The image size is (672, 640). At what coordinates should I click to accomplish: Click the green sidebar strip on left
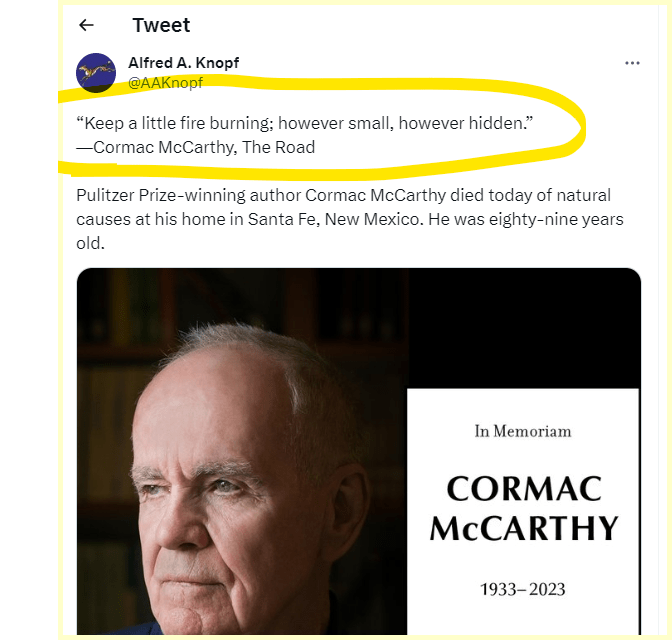[28, 320]
